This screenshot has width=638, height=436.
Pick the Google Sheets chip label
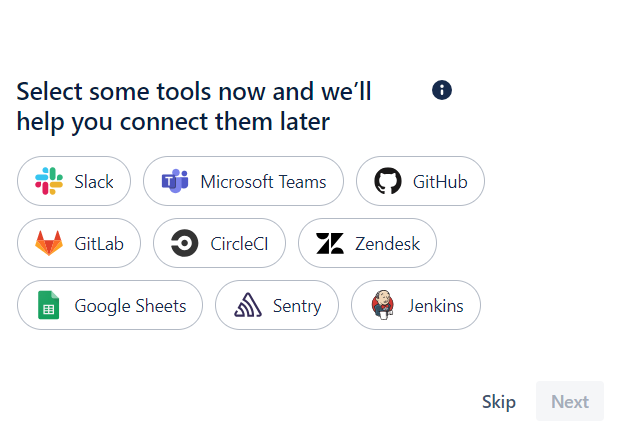pos(130,306)
